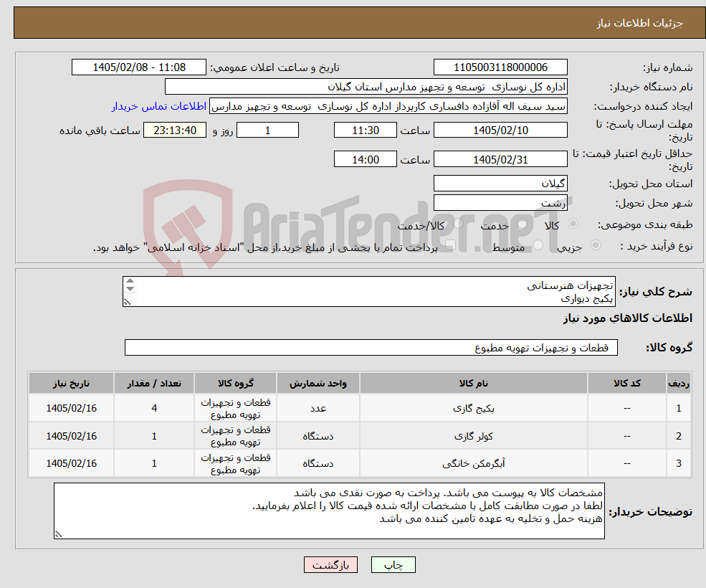Select the کالا radio button
706x588 pixels.
[573, 224]
